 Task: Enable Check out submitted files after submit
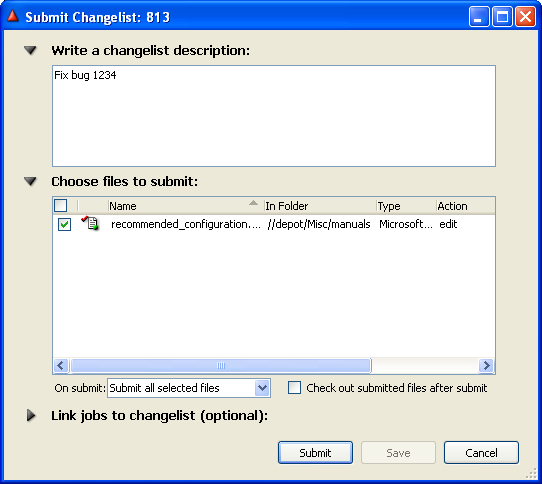pos(295,388)
